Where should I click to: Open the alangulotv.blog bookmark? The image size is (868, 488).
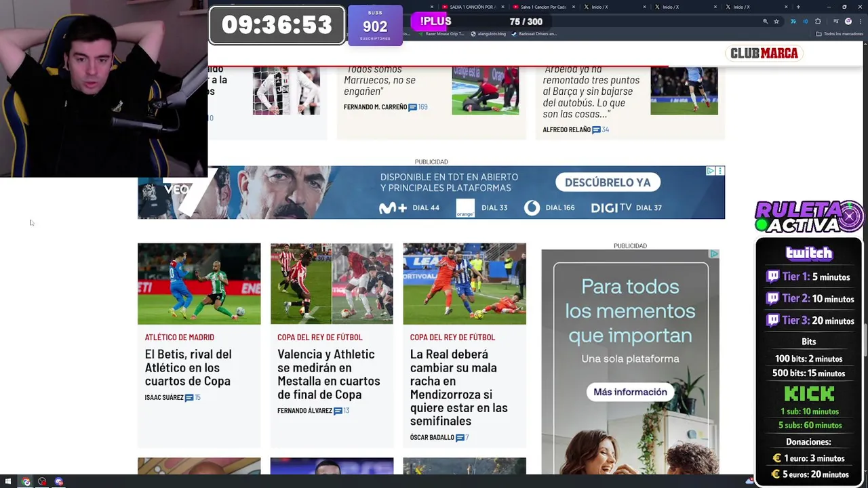(488, 33)
